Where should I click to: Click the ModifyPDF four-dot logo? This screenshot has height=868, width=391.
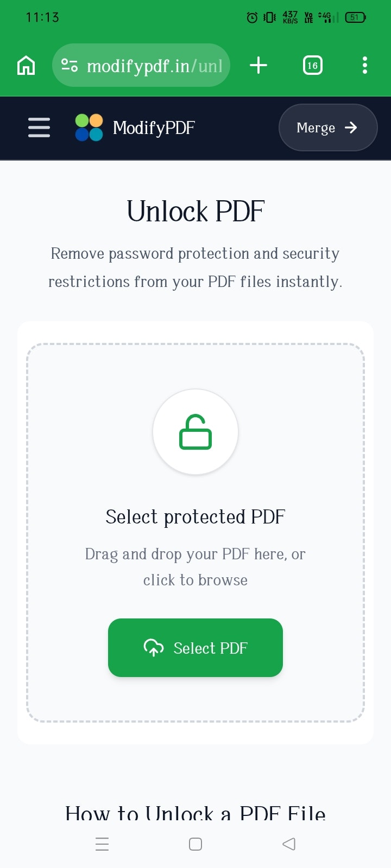[88, 127]
